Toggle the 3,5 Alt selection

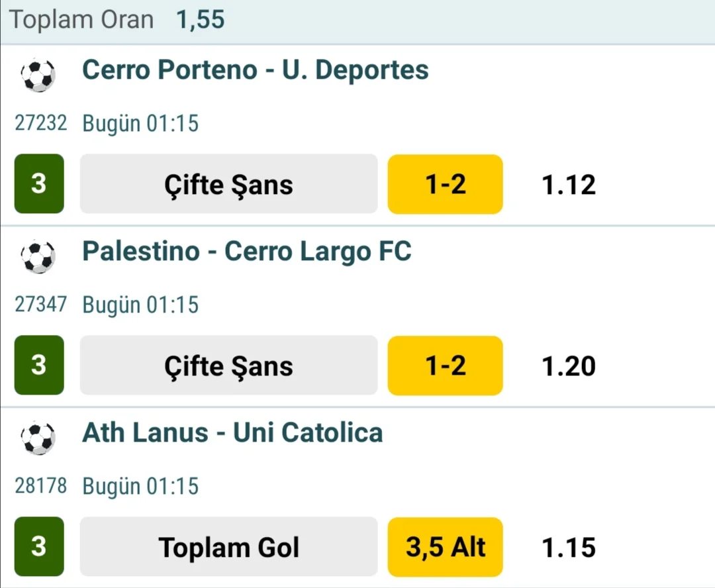tap(445, 547)
